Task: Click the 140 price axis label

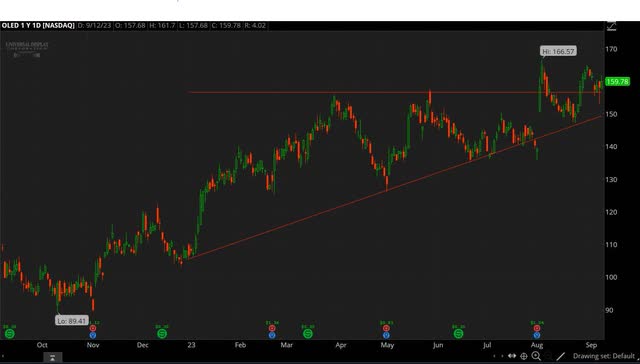Action: (x=611, y=147)
